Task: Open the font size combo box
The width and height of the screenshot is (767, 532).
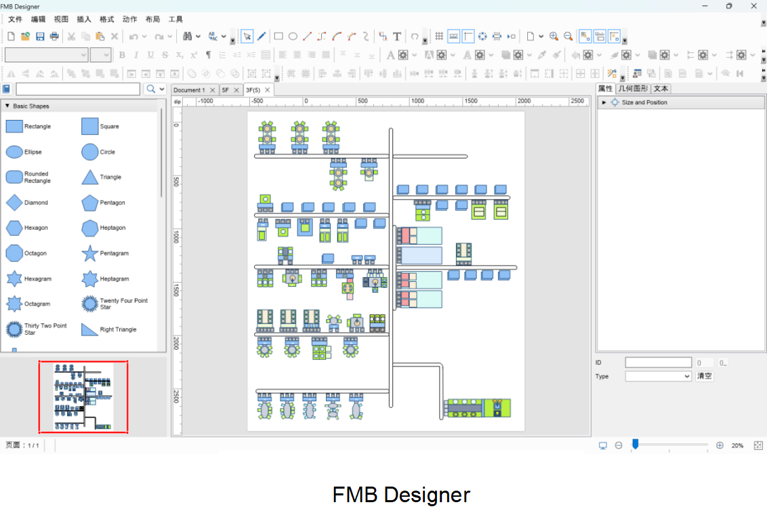Action: pos(100,55)
